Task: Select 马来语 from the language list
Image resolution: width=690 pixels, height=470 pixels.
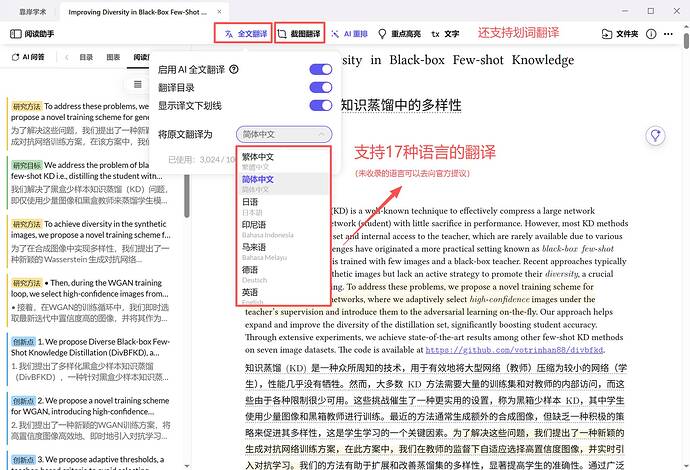Action: click(x=283, y=251)
